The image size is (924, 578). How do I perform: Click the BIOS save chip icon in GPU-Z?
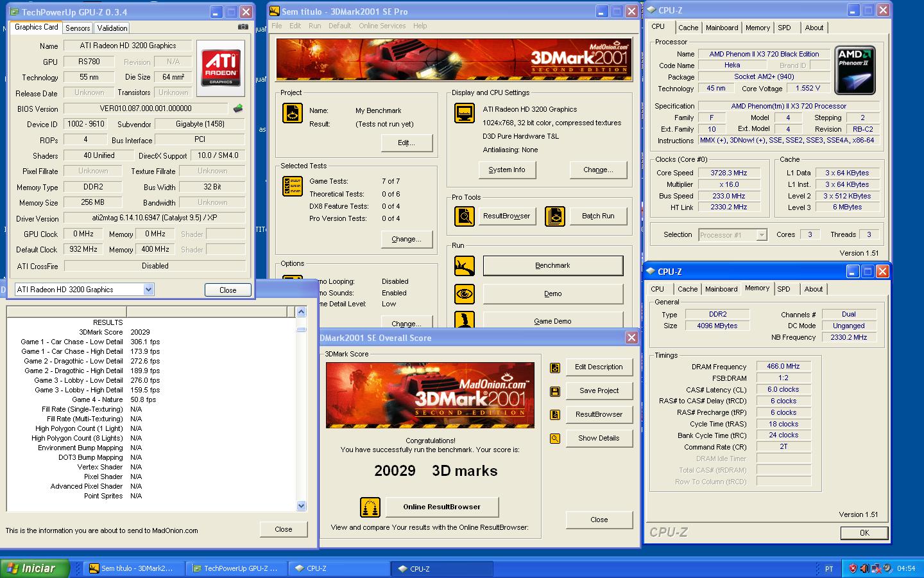tap(237, 109)
